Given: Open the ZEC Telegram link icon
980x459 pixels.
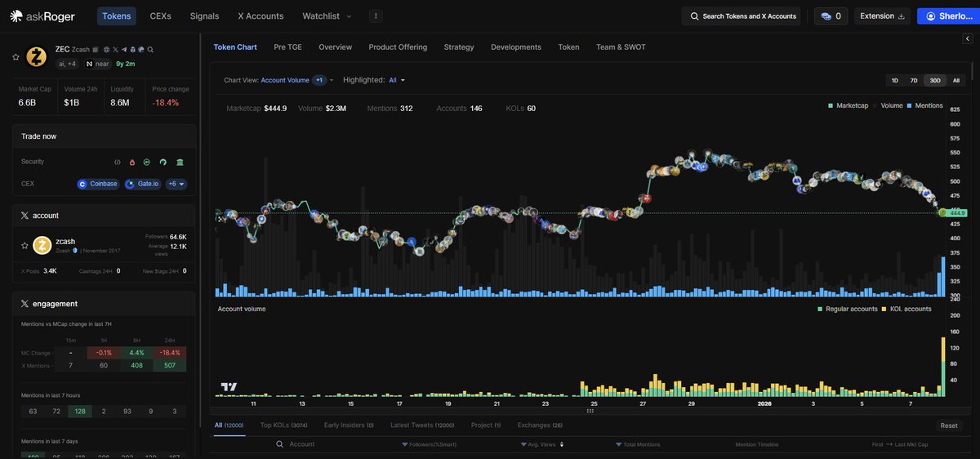Looking at the screenshot, I should coord(124,50).
